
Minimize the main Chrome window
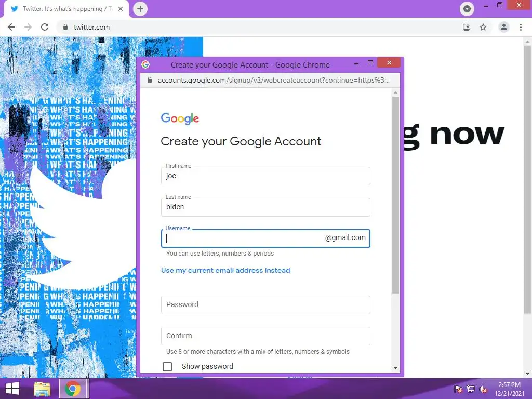point(486,5)
